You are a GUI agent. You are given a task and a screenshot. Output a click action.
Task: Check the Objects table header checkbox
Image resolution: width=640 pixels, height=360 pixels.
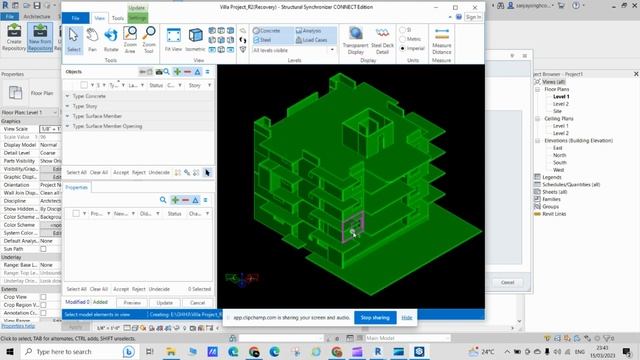tap(84, 85)
